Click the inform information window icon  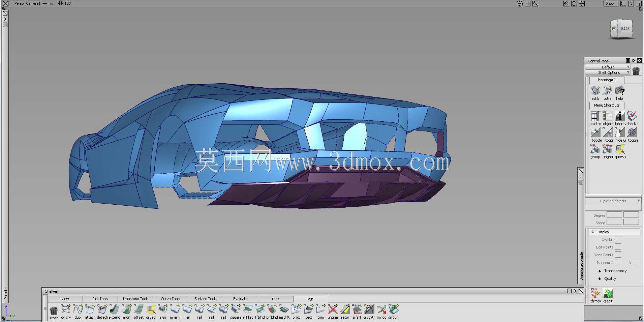tap(620, 116)
